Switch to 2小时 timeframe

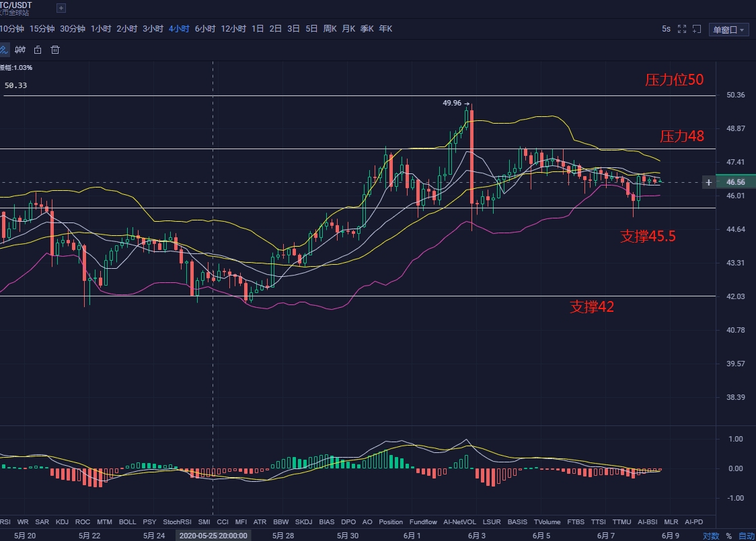point(127,29)
